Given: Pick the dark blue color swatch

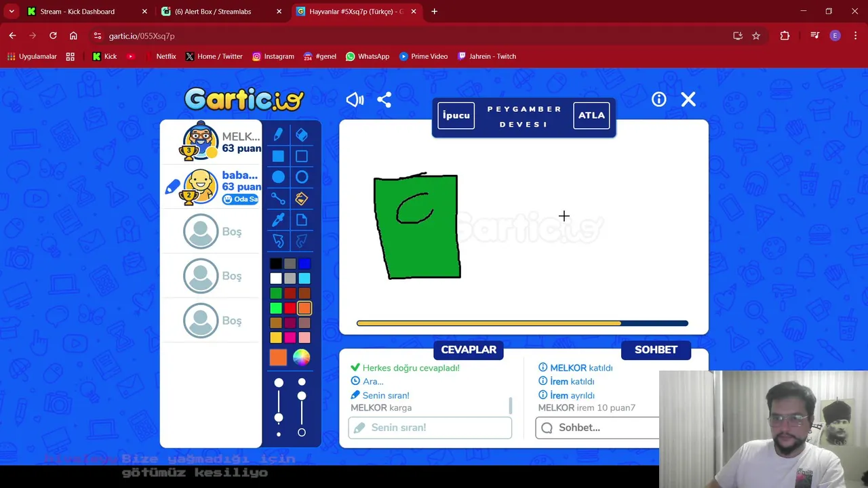Looking at the screenshot, I should click(304, 264).
